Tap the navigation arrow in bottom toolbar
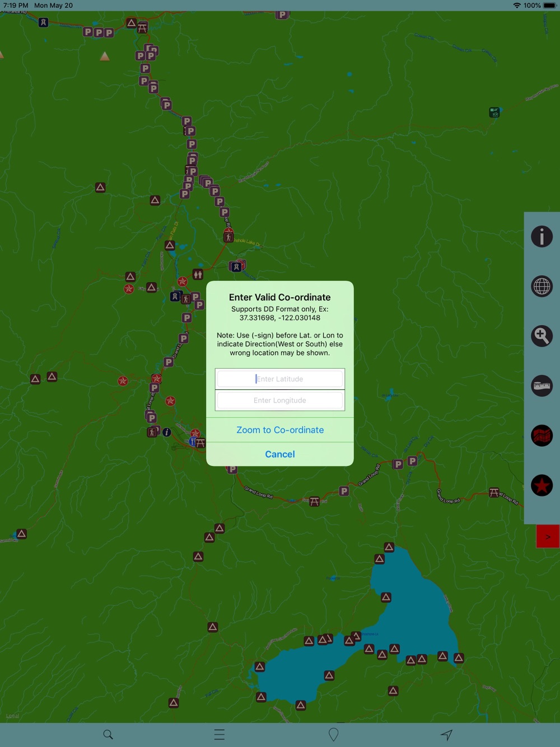560x747 pixels. pyautogui.click(x=446, y=735)
